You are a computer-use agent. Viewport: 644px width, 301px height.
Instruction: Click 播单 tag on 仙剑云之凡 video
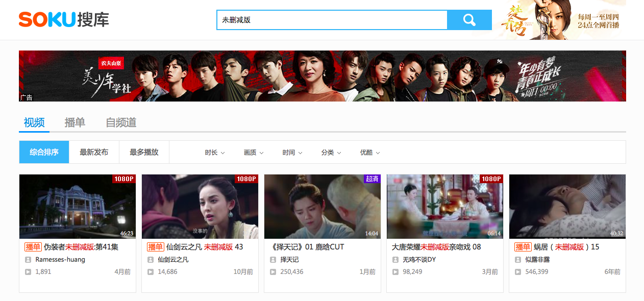(156, 247)
